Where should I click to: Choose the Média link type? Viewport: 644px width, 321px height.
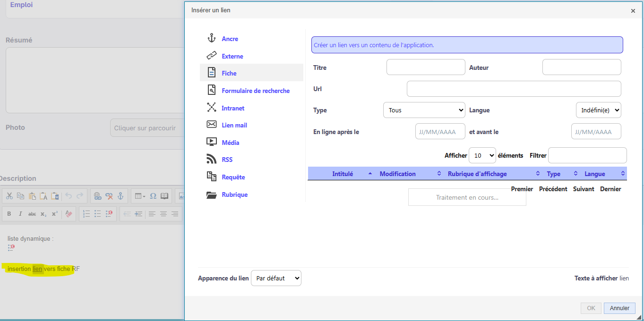click(230, 143)
